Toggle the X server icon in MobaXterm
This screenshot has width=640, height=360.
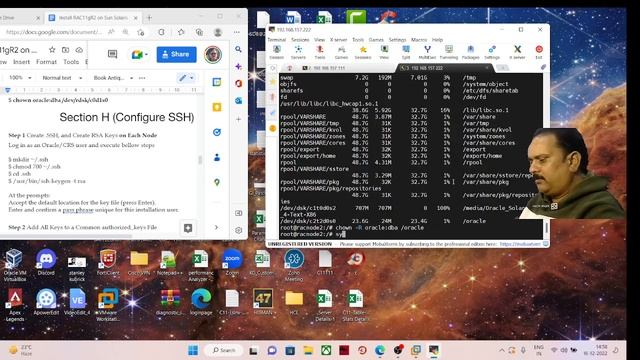517,52
